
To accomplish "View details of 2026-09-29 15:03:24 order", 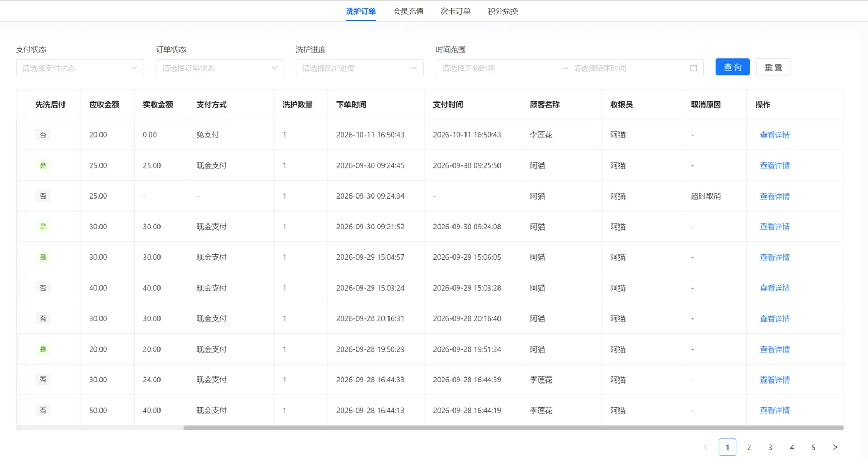I will [775, 288].
